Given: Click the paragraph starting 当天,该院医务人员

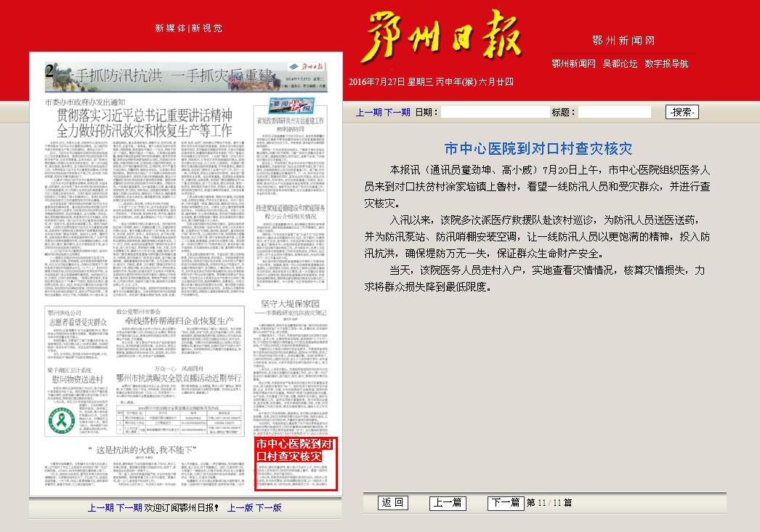Looking at the screenshot, I should click(535, 278).
